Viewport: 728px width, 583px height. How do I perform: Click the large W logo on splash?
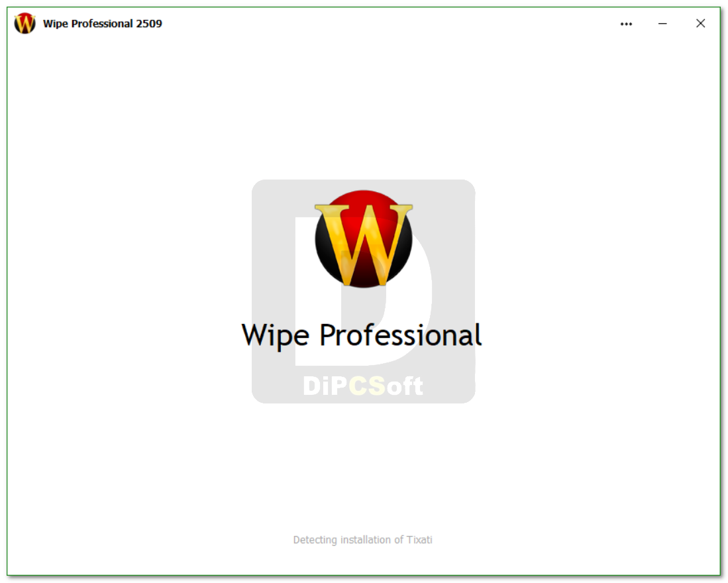pyautogui.click(x=364, y=238)
